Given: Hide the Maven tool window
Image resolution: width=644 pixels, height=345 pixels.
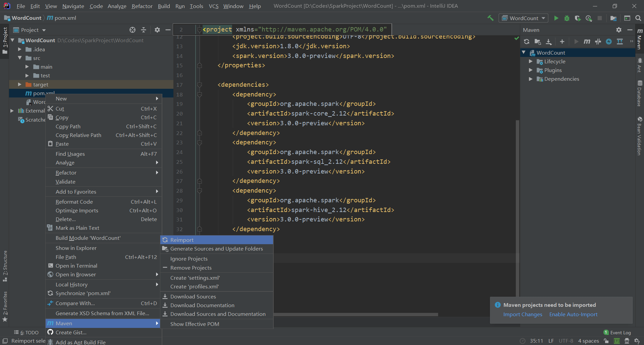Looking at the screenshot, I should [x=630, y=30].
